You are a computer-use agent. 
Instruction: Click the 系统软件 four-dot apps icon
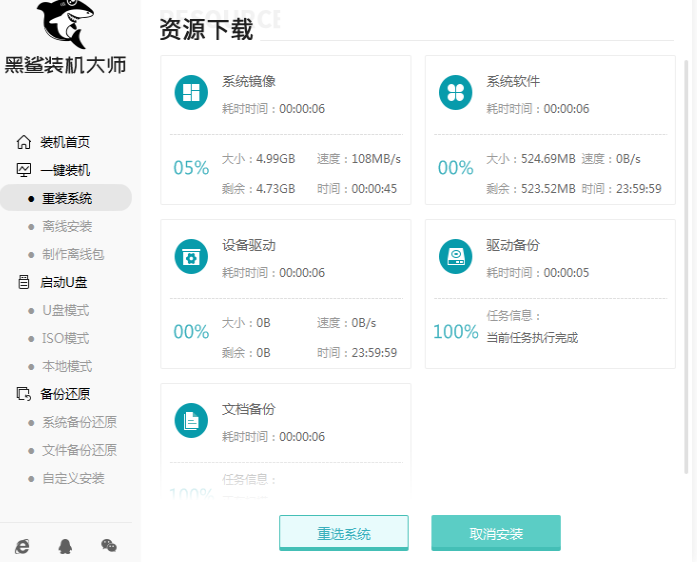coord(455,93)
